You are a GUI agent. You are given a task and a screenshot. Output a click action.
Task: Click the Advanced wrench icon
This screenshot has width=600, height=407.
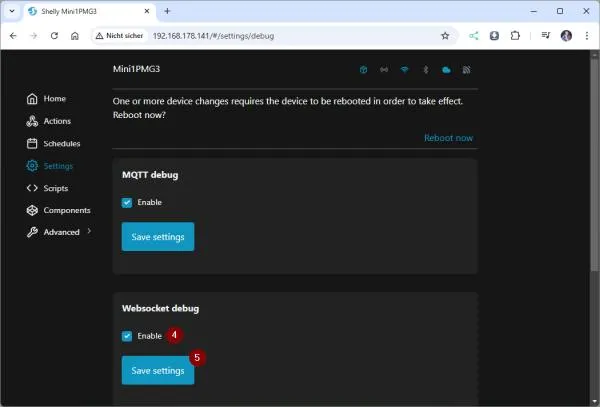coord(32,232)
